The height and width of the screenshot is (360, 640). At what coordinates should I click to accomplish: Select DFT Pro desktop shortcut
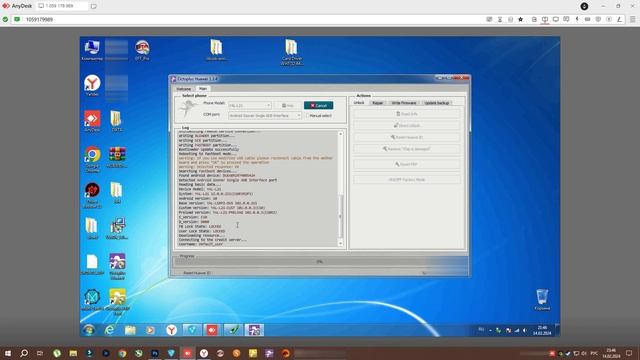tap(142, 51)
